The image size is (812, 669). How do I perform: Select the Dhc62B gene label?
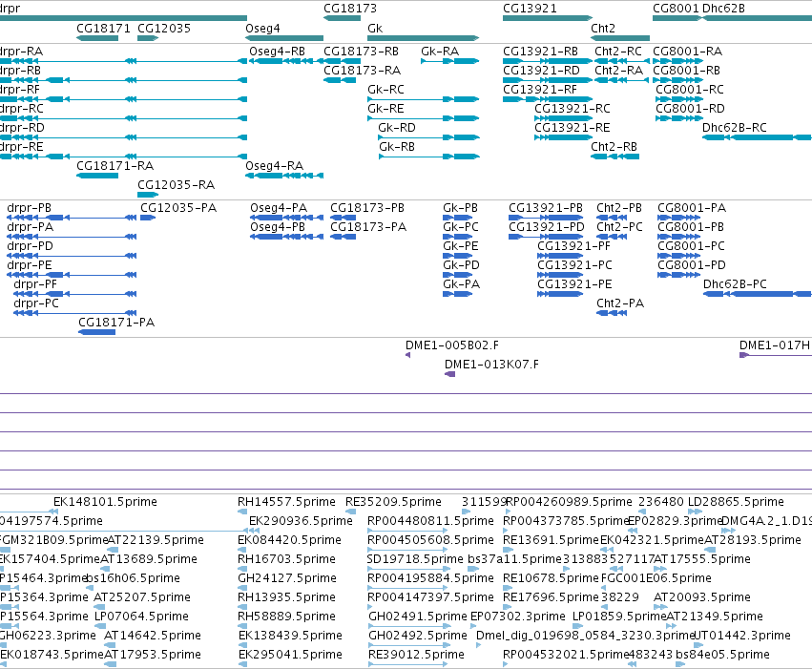(x=723, y=9)
